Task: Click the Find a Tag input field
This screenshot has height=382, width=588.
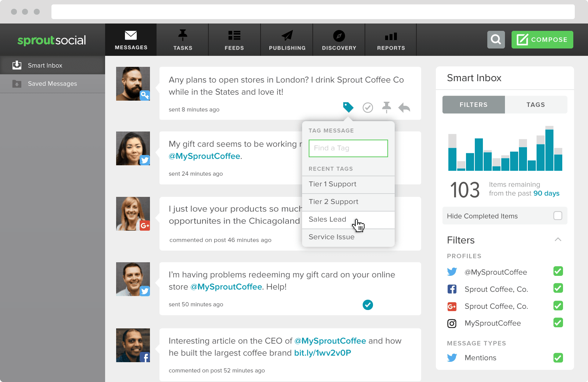Action: pyautogui.click(x=348, y=148)
